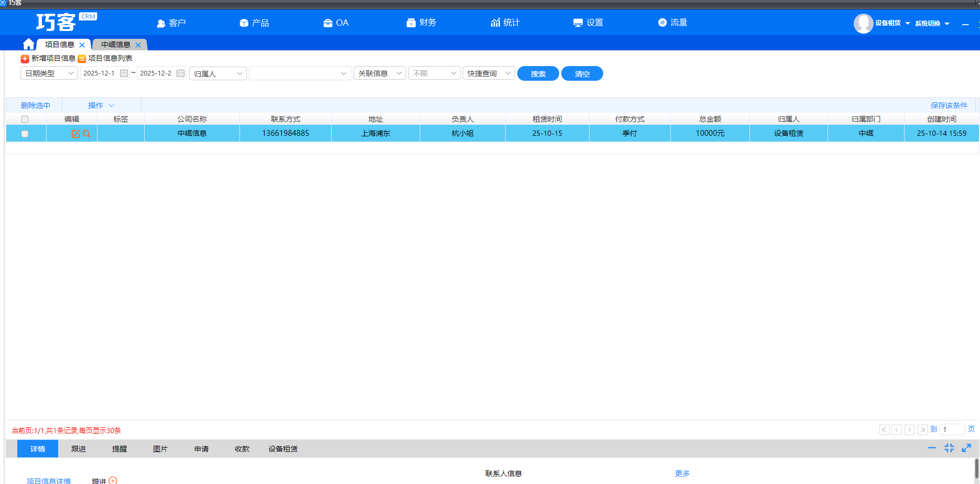Expand the detail panel to fullscreen
Viewport: 980px width, 484px height.
[x=966, y=448]
